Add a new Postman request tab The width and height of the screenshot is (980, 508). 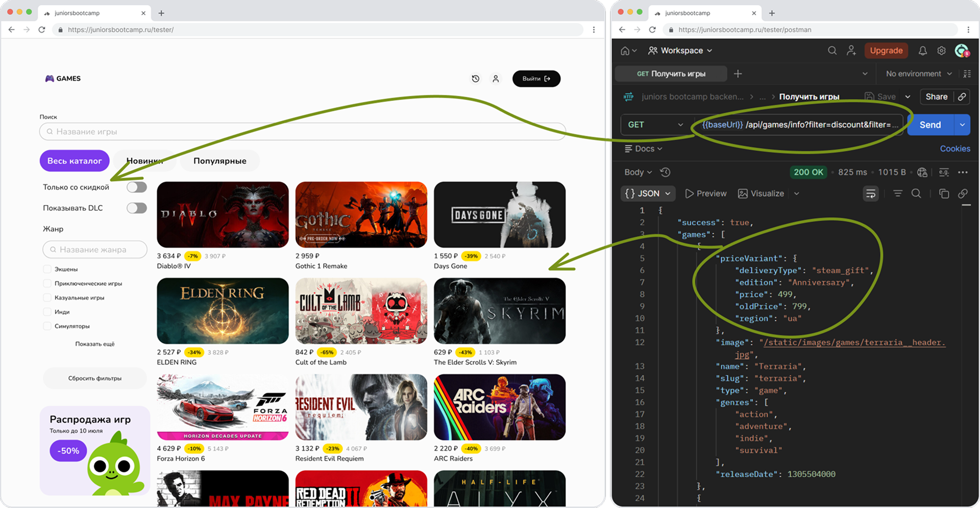click(738, 74)
